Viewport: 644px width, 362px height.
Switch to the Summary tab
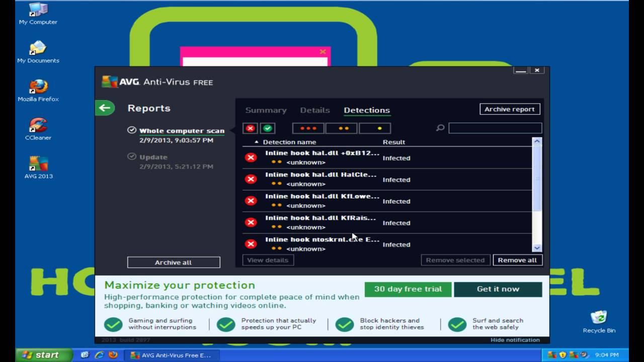tap(266, 110)
